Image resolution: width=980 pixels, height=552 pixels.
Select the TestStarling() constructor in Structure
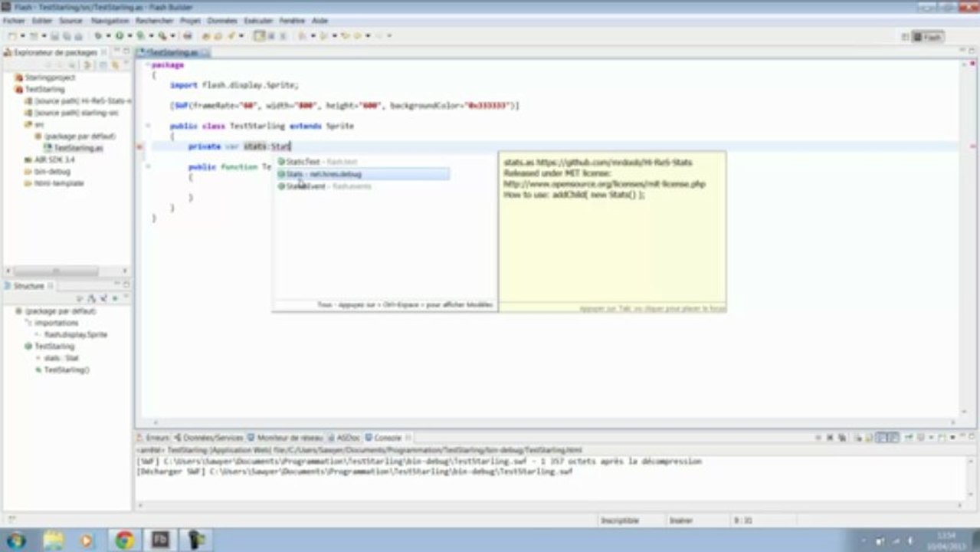click(62, 370)
